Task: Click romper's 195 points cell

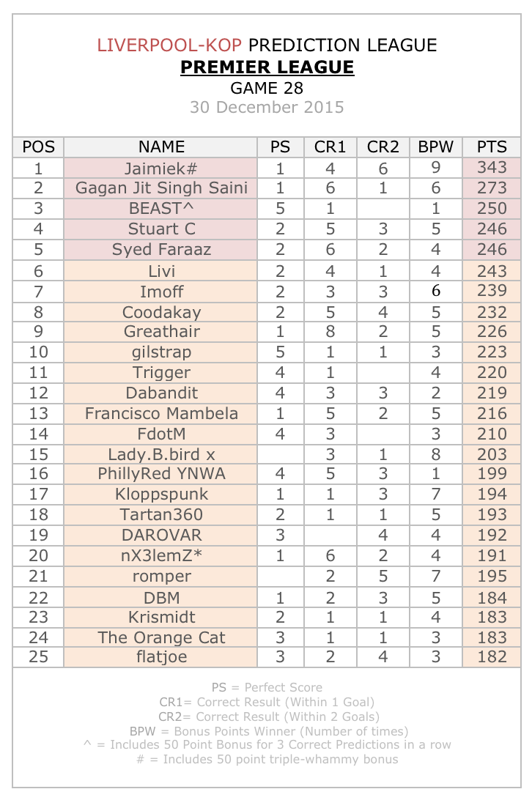Action: [x=491, y=576]
